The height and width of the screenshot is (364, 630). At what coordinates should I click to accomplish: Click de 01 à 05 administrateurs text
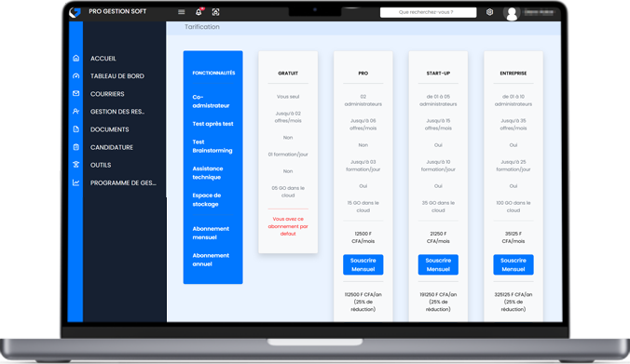(x=438, y=101)
